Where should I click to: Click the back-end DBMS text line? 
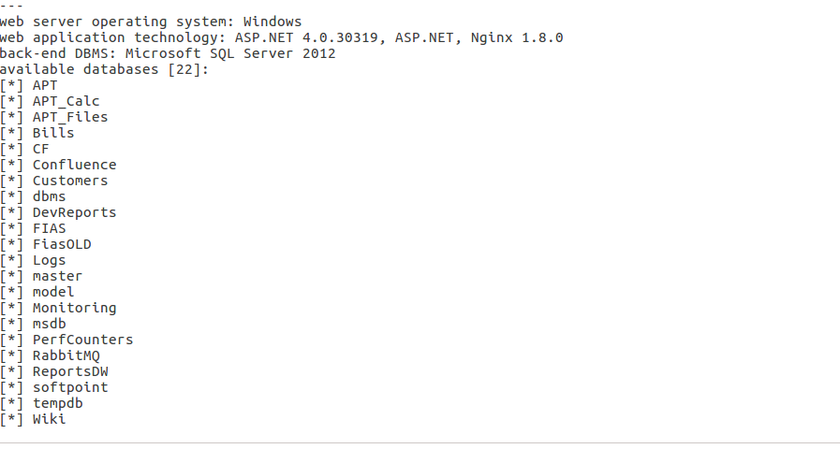point(168,53)
